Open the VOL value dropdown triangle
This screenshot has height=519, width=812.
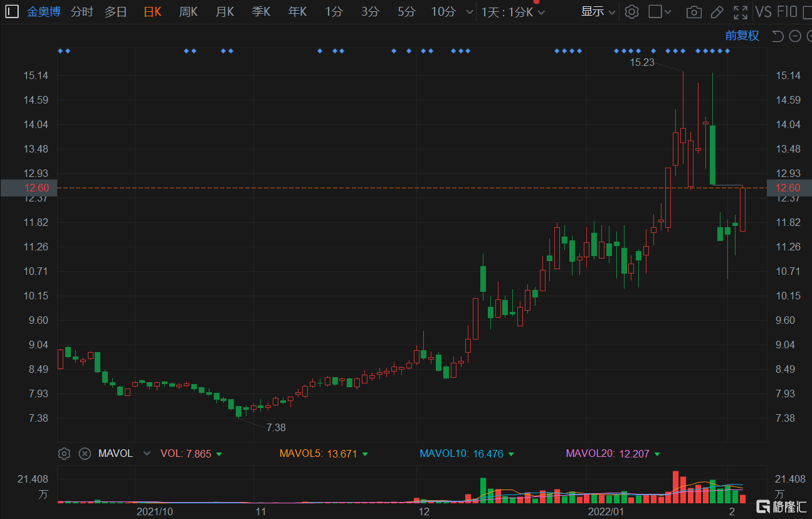219,454
